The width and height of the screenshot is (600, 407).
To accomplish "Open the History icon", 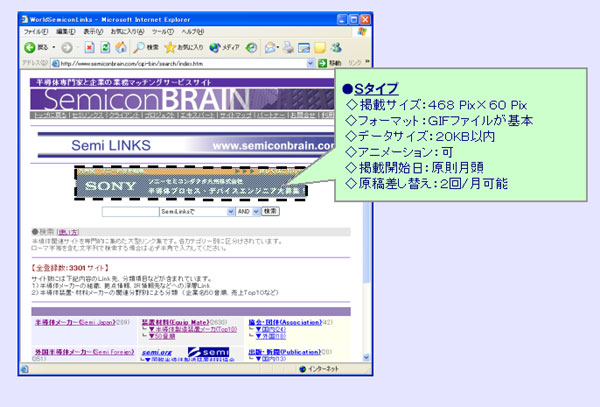I will click(251, 47).
